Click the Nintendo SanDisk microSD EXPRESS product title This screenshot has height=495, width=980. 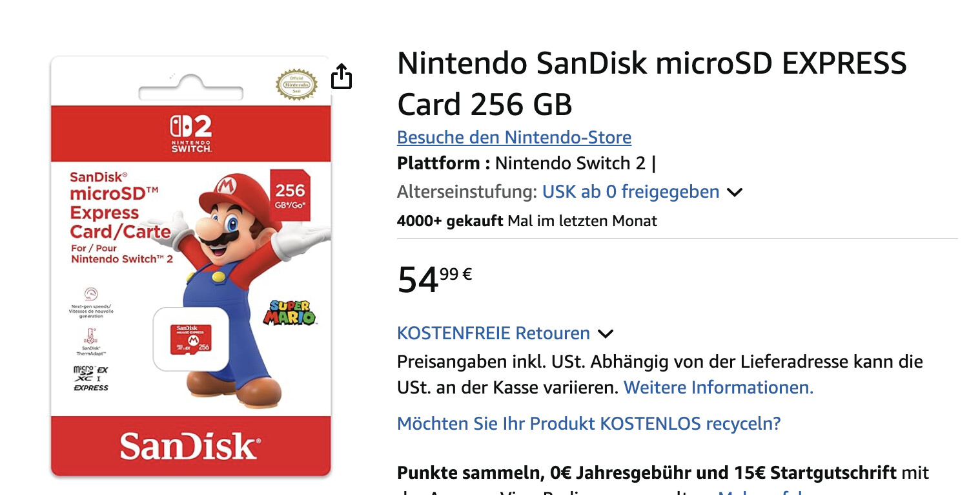point(651,83)
